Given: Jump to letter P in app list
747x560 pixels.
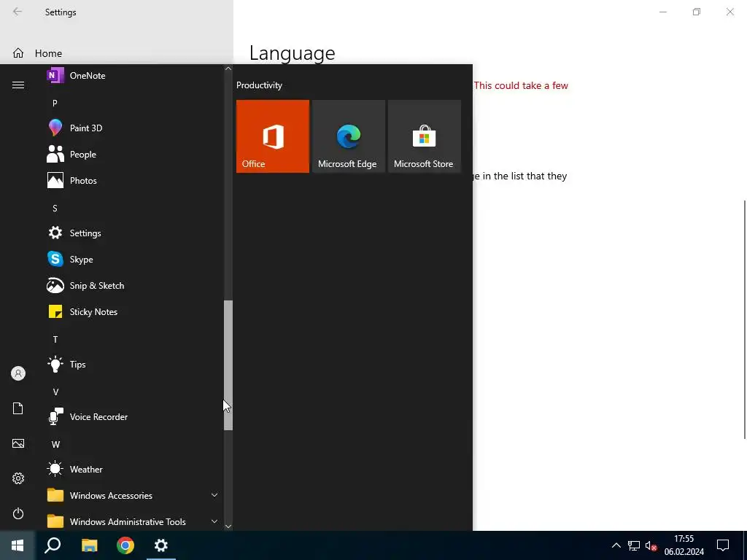Looking at the screenshot, I should 55,103.
